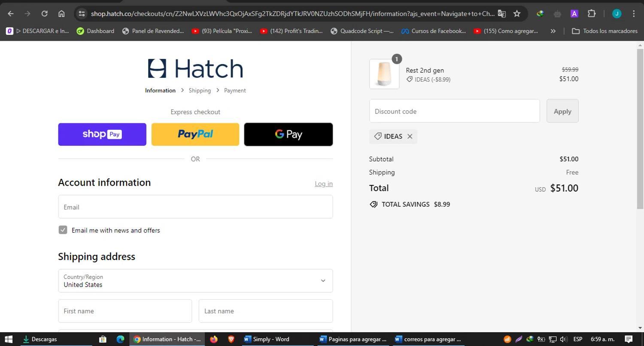Click the purple feather tray icon

tap(519, 339)
